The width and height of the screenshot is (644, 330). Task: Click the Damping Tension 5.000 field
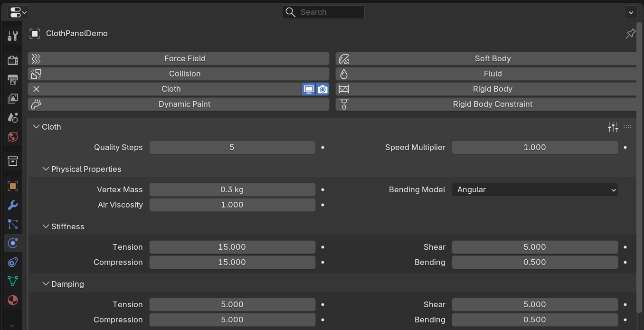click(232, 304)
